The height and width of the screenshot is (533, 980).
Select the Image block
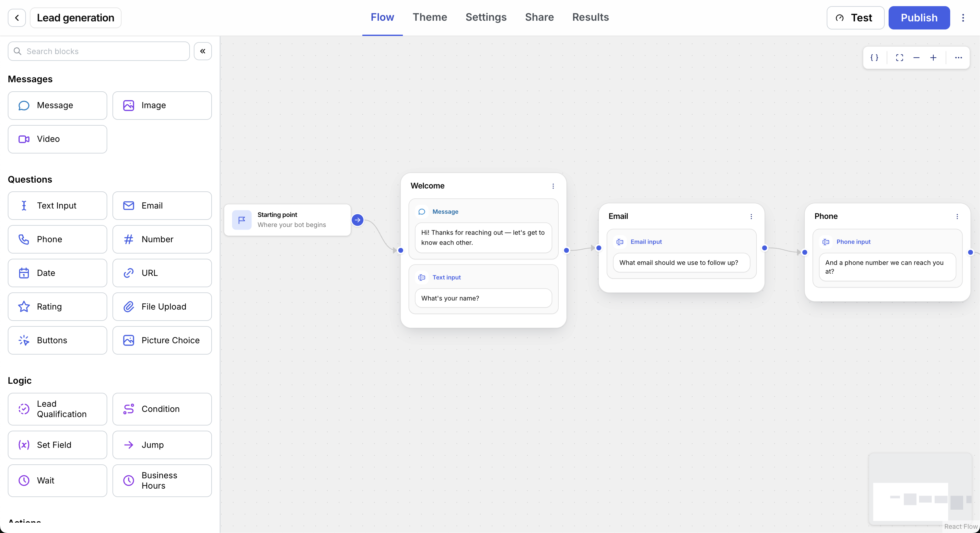point(162,105)
